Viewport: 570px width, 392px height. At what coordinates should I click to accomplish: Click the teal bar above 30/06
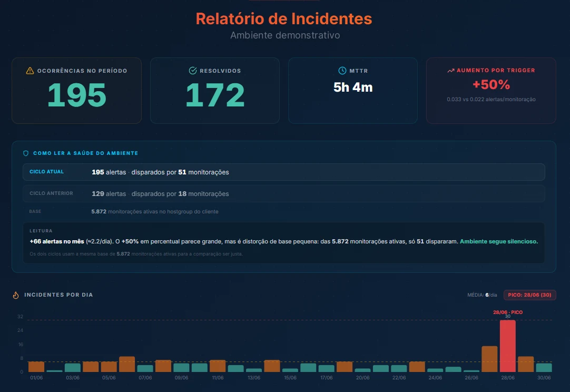[544, 367]
